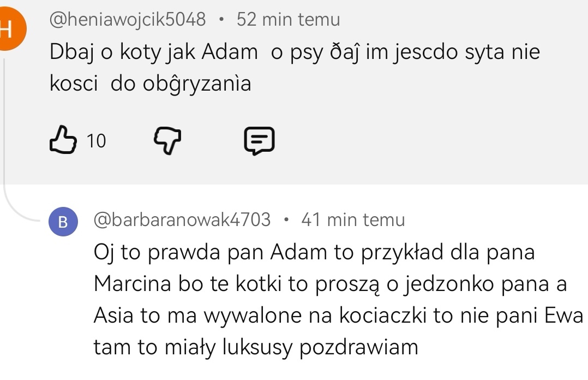Open the purple B profile avatar
Image resolution: width=588 pixels, height=380 pixels.
click(x=63, y=222)
